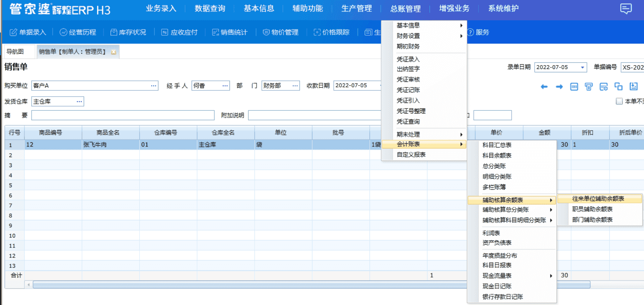Screen dimensions: 644x305
Task: Expand the 基本信息 submenu in 总账管理 menu
Action: point(424,25)
